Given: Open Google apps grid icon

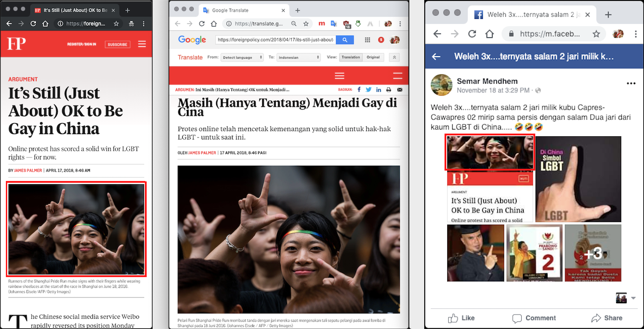Looking at the screenshot, I should [x=367, y=40].
